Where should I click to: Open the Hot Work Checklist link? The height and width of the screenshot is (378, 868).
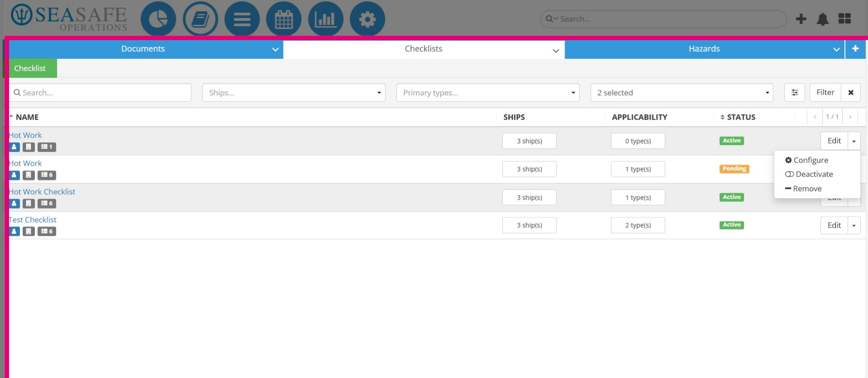tap(42, 192)
